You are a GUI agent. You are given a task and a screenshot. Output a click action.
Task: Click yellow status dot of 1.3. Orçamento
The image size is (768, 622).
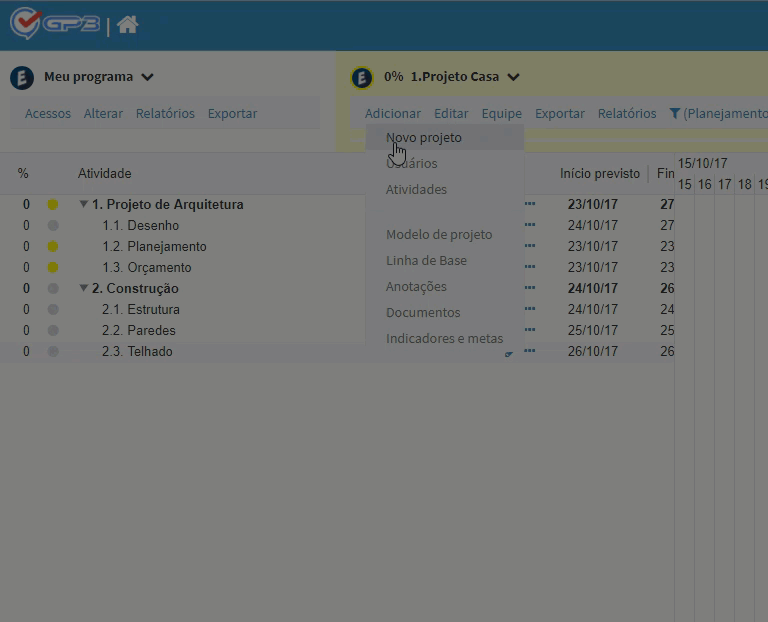click(53, 267)
